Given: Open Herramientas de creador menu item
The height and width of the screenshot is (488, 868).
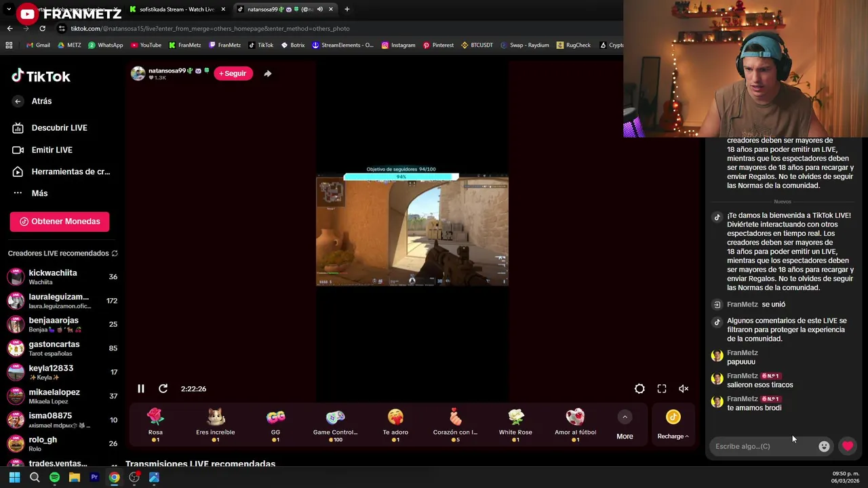Looking at the screenshot, I should [x=71, y=171].
